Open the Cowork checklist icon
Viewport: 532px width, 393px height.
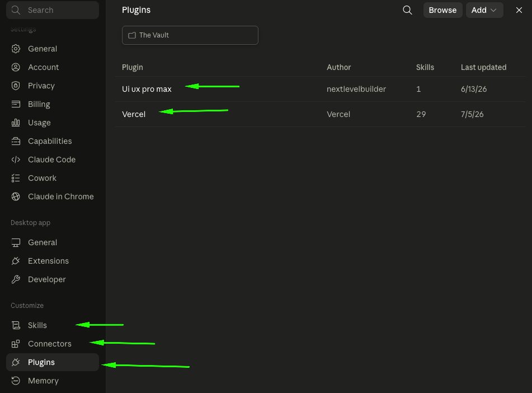pyautogui.click(x=16, y=178)
